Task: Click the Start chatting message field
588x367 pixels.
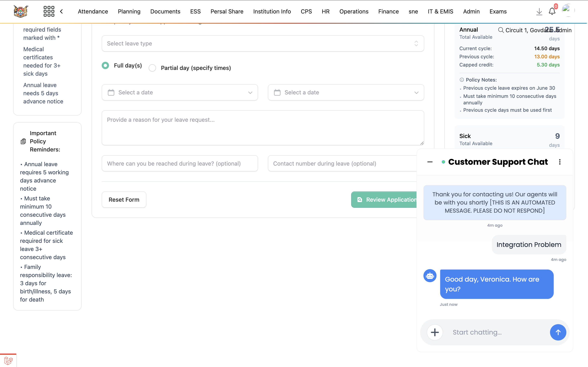Action: (x=496, y=332)
